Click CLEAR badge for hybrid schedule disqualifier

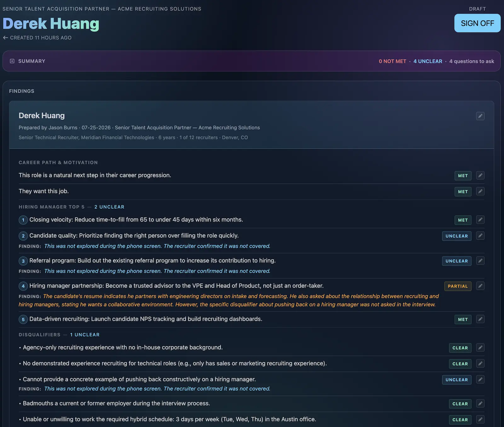pyautogui.click(x=460, y=420)
